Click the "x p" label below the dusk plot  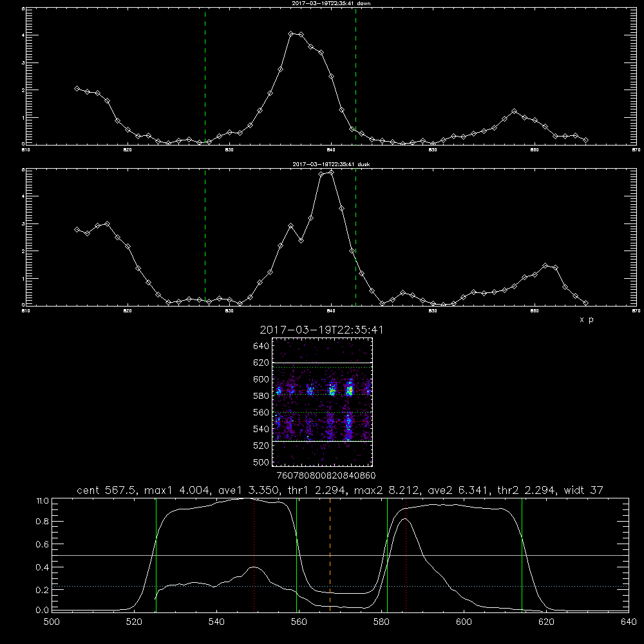587,319
